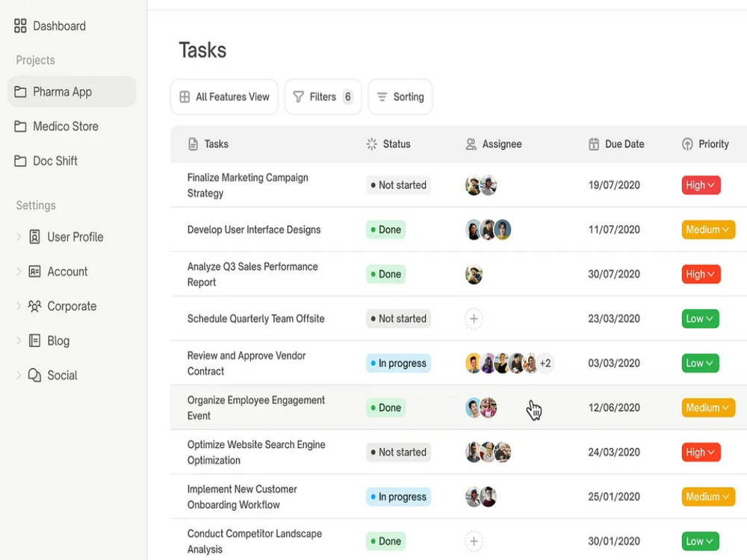
Task: Open Medium priority dropdown for Implement New Customer Onboarding
Action: click(707, 497)
